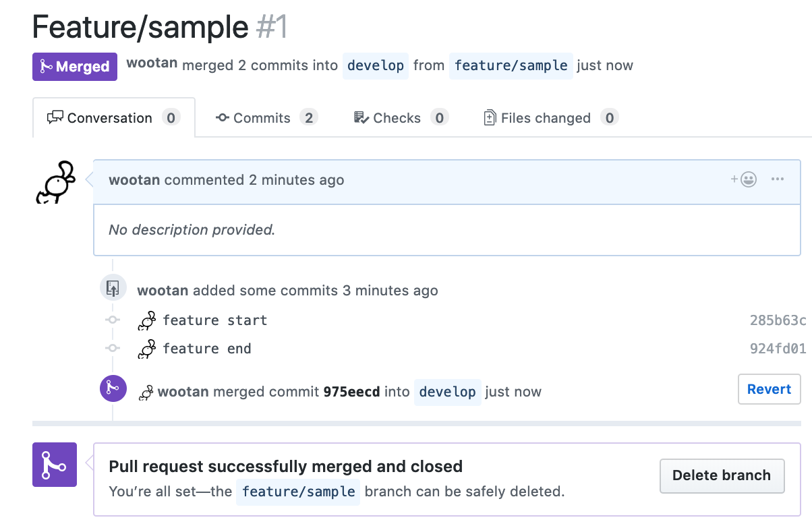Open the comment options ellipsis menu
Viewport: 812px width, 526px height.
coord(777,179)
